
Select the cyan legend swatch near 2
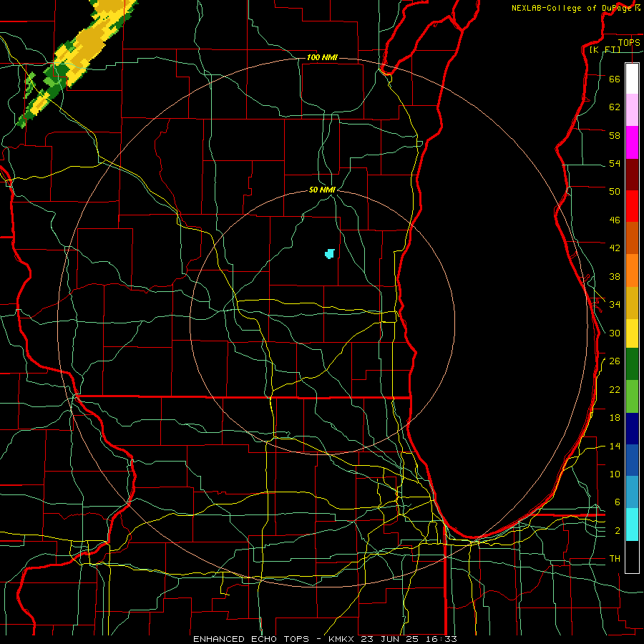point(632,525)
